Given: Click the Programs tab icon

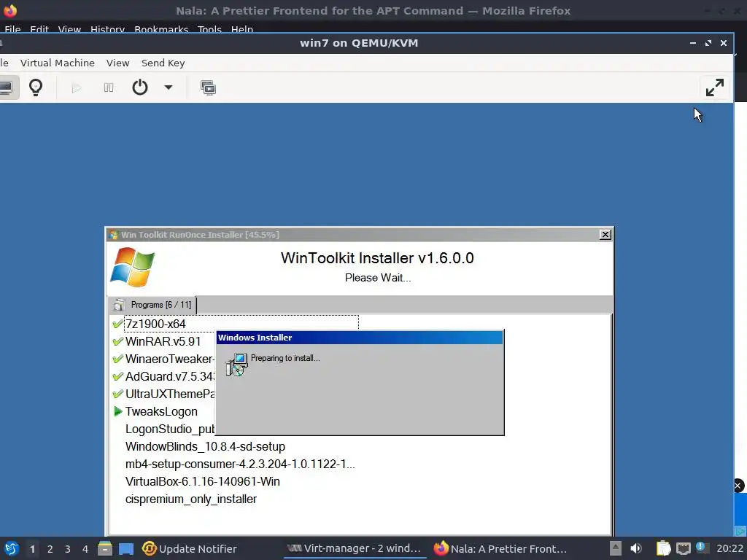Looking at the screenshot, I should coord(119,305).
